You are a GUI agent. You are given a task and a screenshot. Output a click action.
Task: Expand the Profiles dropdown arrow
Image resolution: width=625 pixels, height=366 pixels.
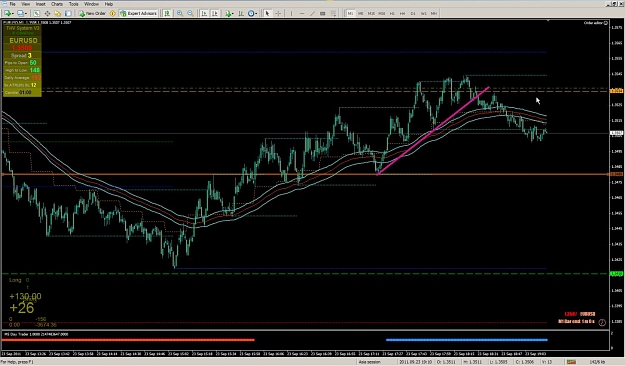point(26,14)
